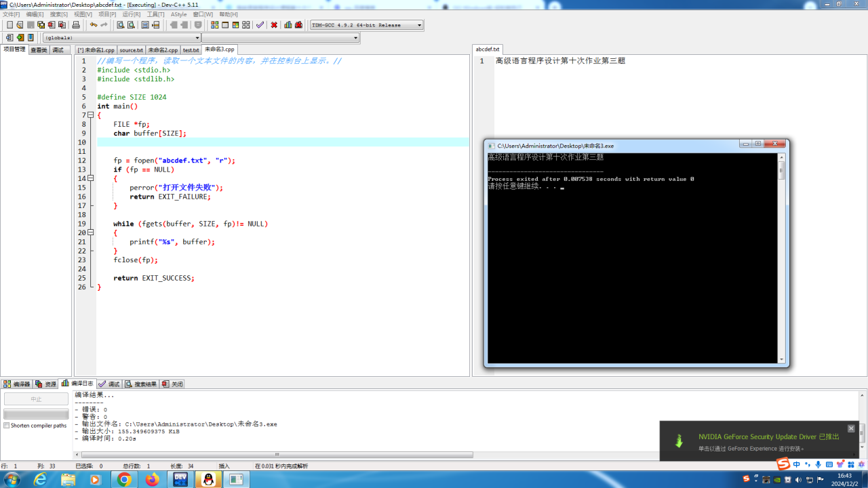Open the TDM-GCC compiler selection dropdown
The height and width of the screenshot is (488, 868).
coord(419,25)
